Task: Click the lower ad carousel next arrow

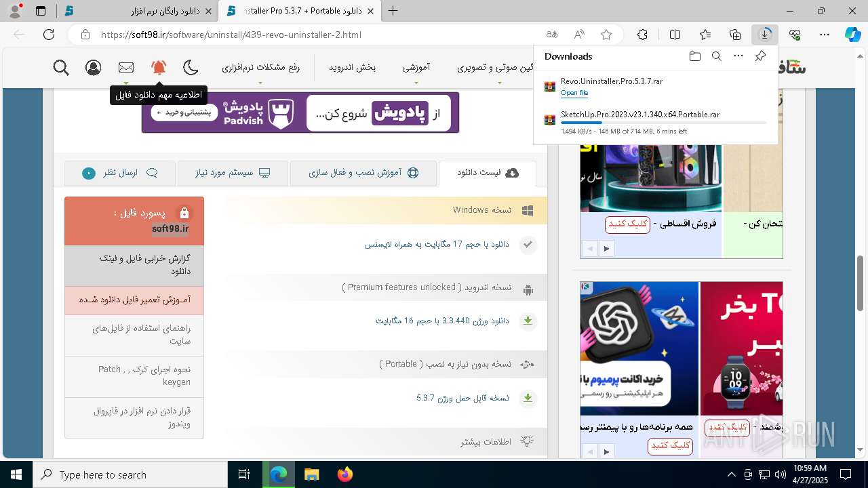Action: click(x=606, y=451)
